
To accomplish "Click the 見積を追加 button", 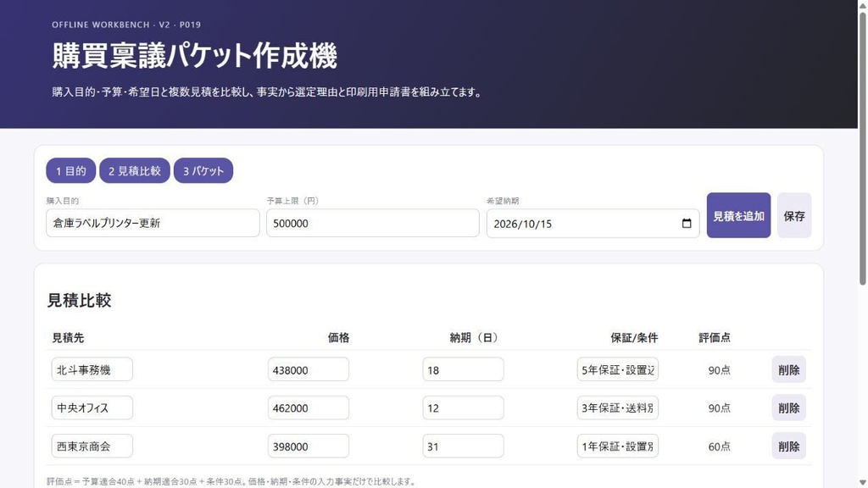I will [x=738, y=215].
